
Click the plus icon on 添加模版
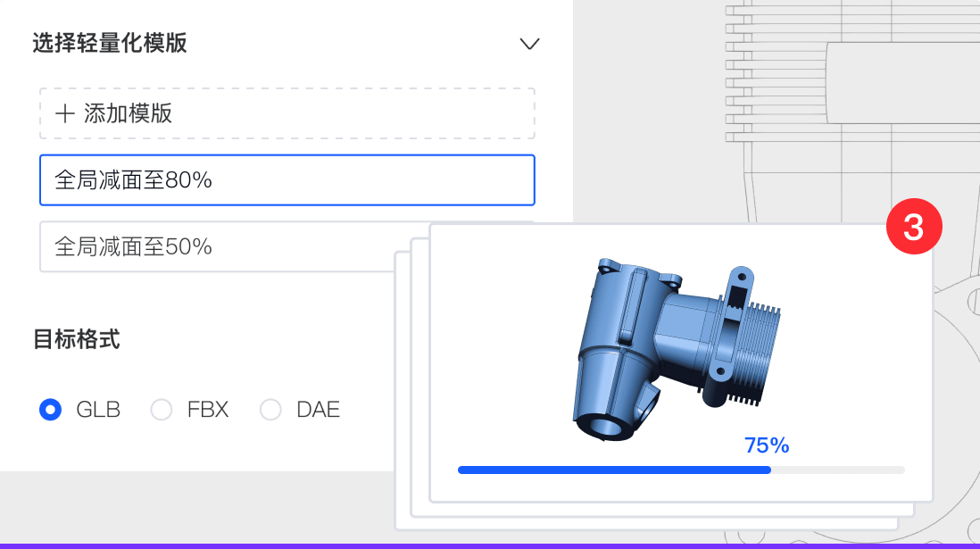62,112
